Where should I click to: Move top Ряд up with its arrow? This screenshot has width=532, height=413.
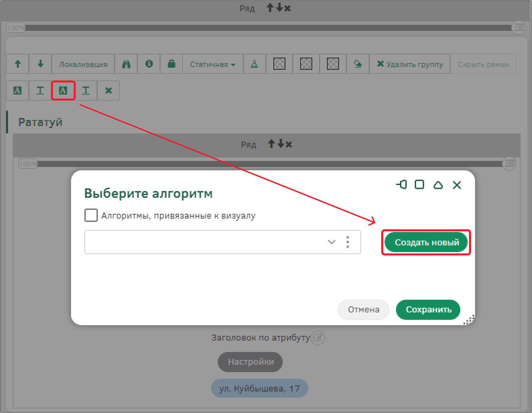click(x=270, y=8)
